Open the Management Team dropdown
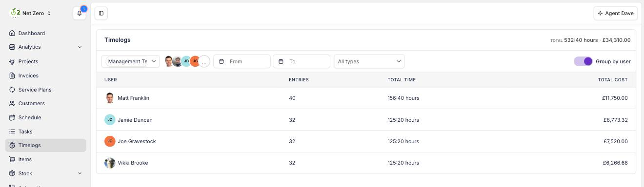Image resolution: width=644 pixels, height=187 pixels. (131, 61)
